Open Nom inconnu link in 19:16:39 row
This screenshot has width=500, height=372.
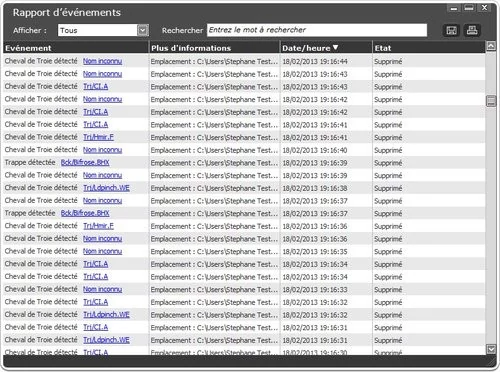pos(102,175)
